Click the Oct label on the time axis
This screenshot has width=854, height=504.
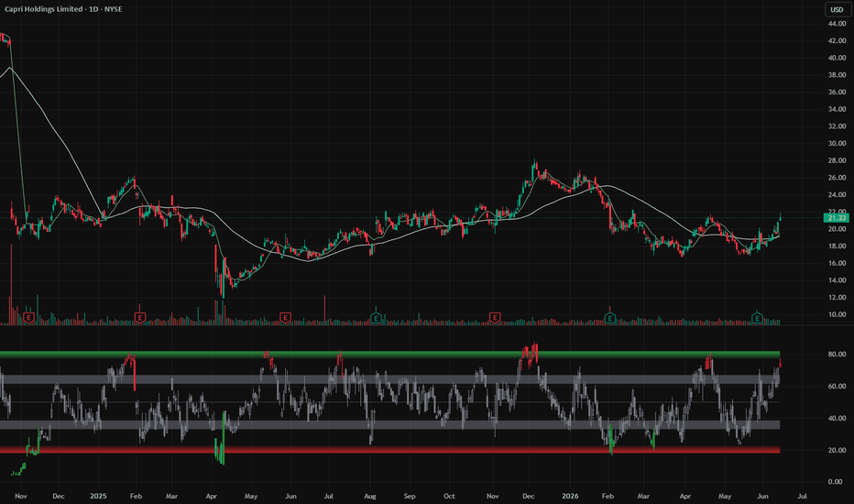(449, 497)
